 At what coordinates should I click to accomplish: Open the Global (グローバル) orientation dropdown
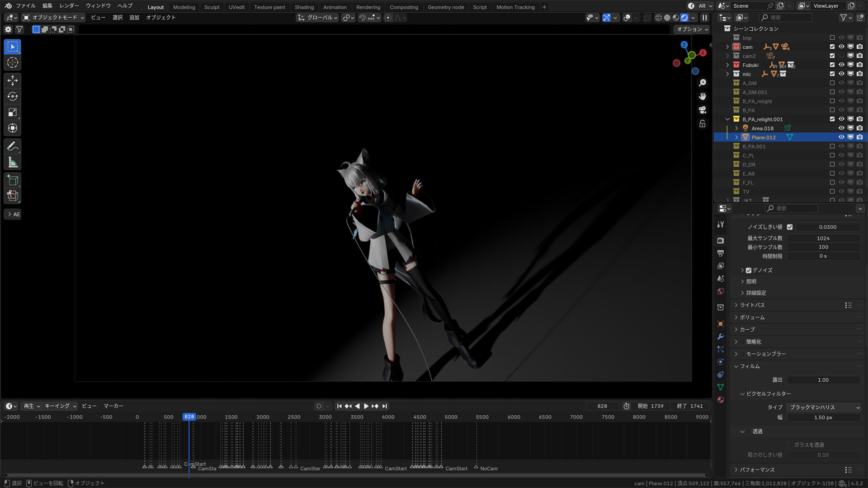[317, 18]
